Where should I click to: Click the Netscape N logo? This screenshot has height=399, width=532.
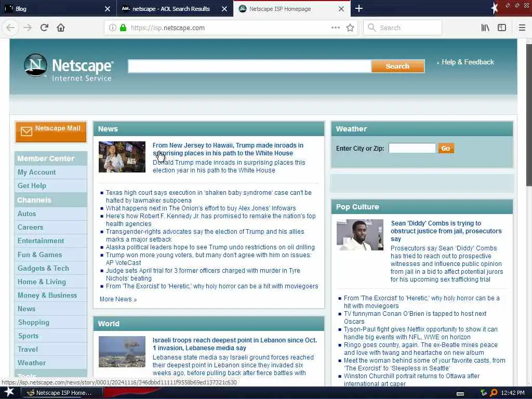click(36, 65)
